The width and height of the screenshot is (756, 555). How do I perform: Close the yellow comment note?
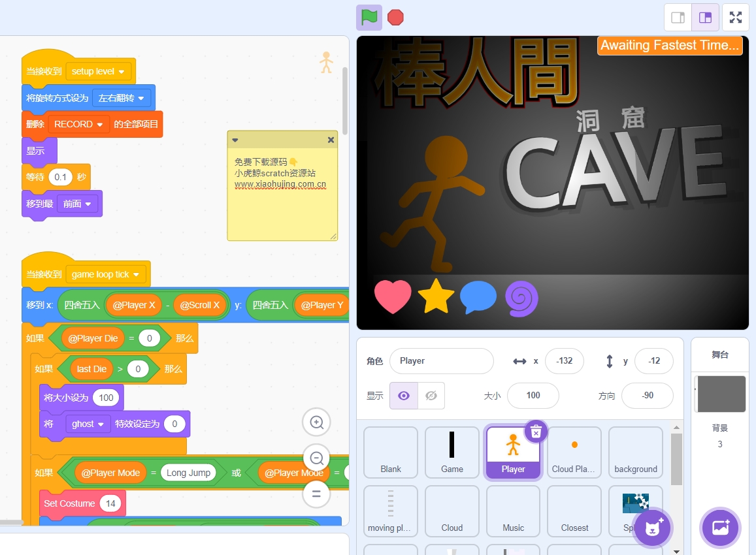331,140
